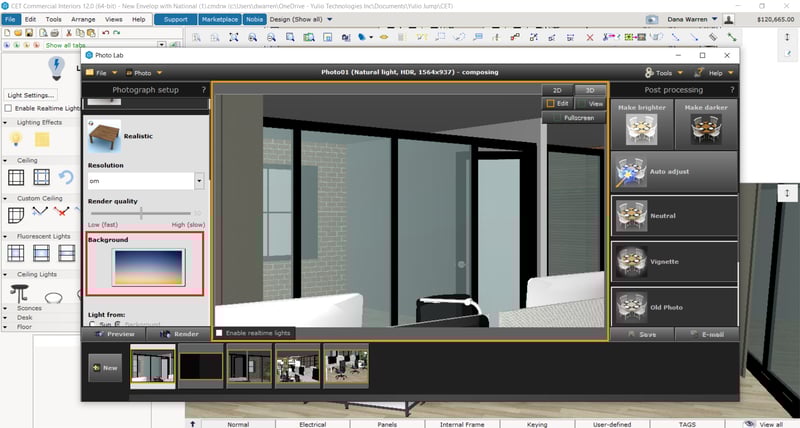800x428 pixels.
Task: Switch preview to 2D mode
Action: pos(557,90)
